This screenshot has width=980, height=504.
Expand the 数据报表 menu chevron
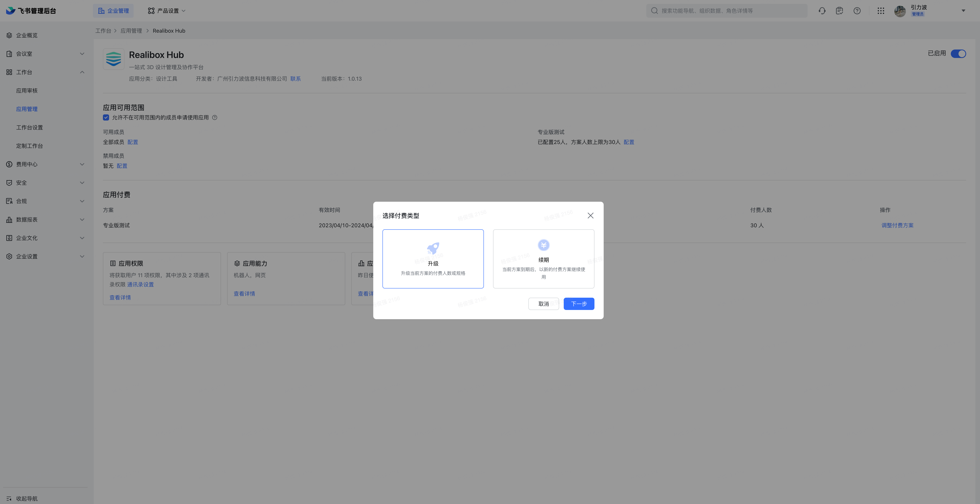[82, 220]
